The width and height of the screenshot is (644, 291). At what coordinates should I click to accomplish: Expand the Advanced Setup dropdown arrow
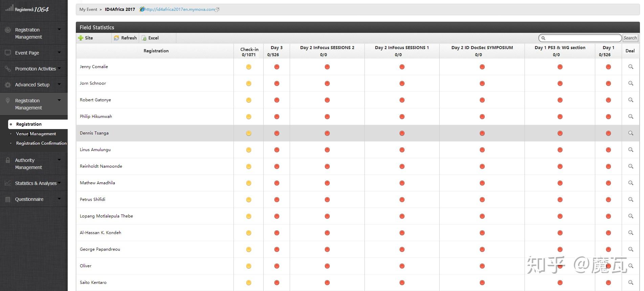[59, 84]
